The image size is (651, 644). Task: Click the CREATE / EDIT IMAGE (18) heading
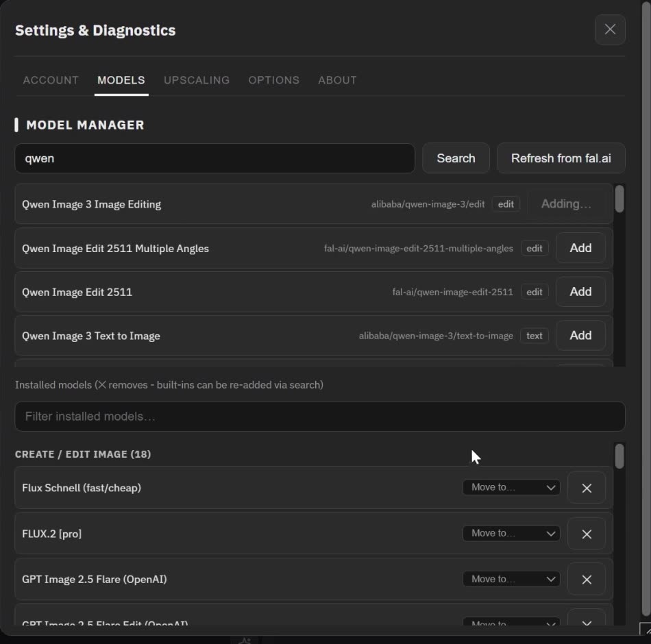tap(83, 454)
